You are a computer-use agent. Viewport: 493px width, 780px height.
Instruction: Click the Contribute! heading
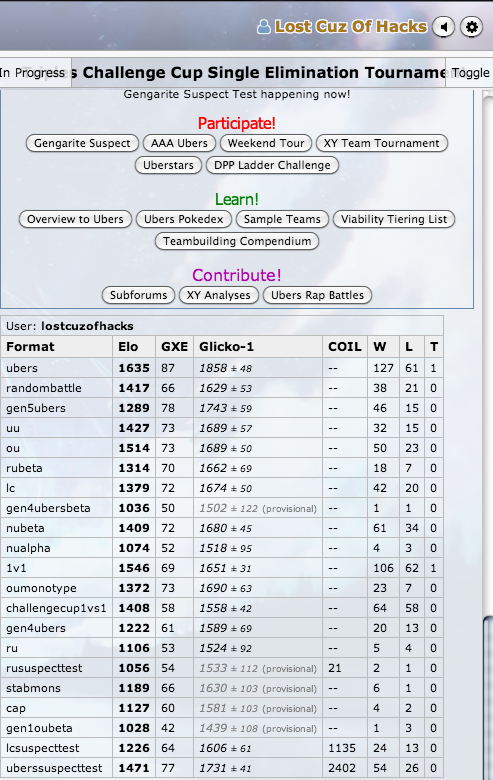coord(237,275)
